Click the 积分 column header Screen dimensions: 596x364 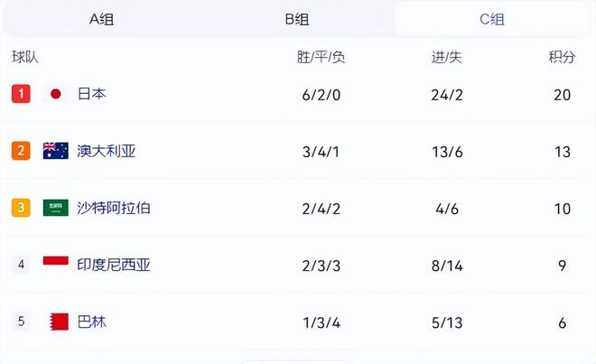pos(562,57)
